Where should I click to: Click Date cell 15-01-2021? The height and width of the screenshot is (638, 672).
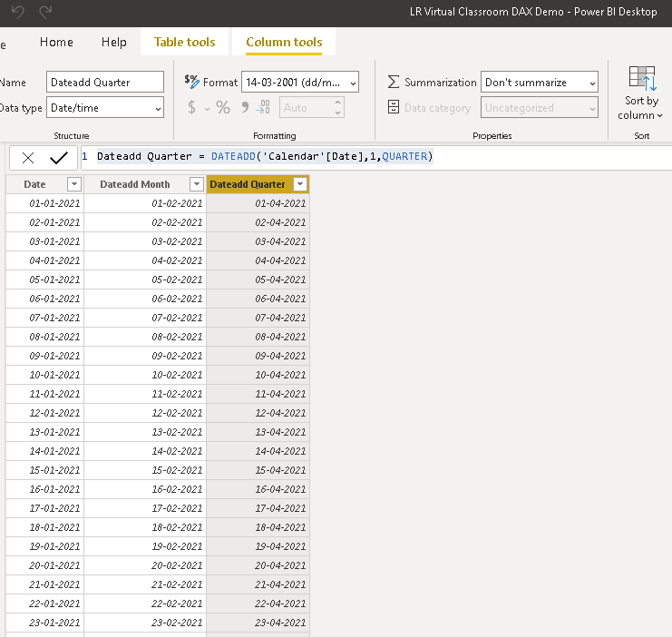[x=45, y=470]
